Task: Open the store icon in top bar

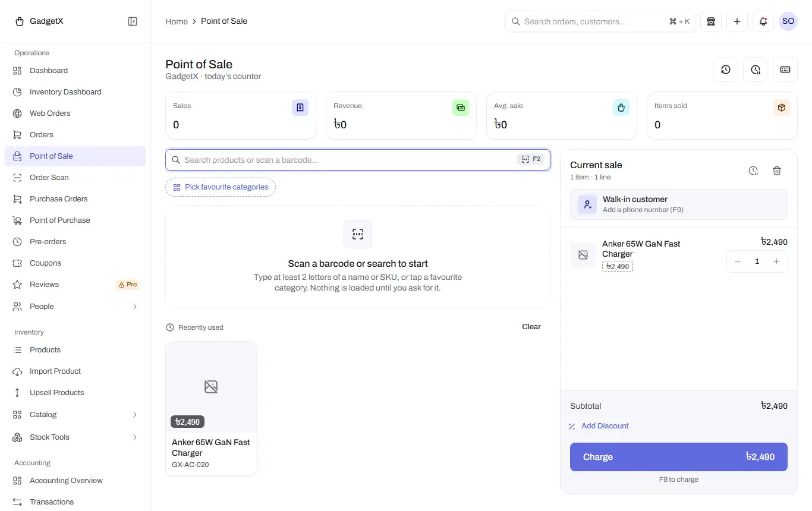Action: point(710,21)
